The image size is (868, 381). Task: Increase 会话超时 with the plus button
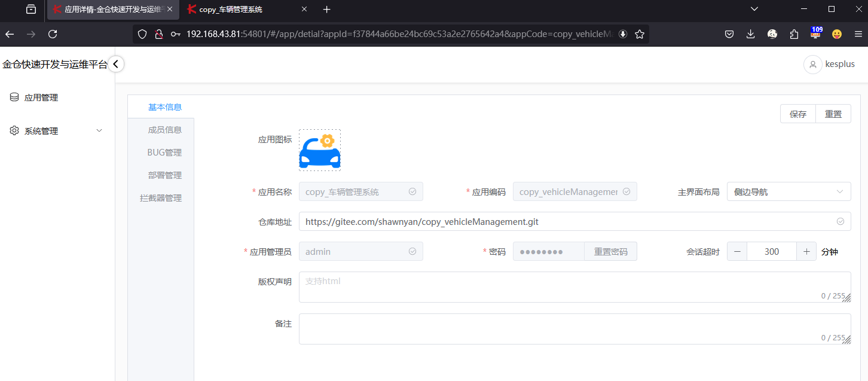tap(806, 252)
